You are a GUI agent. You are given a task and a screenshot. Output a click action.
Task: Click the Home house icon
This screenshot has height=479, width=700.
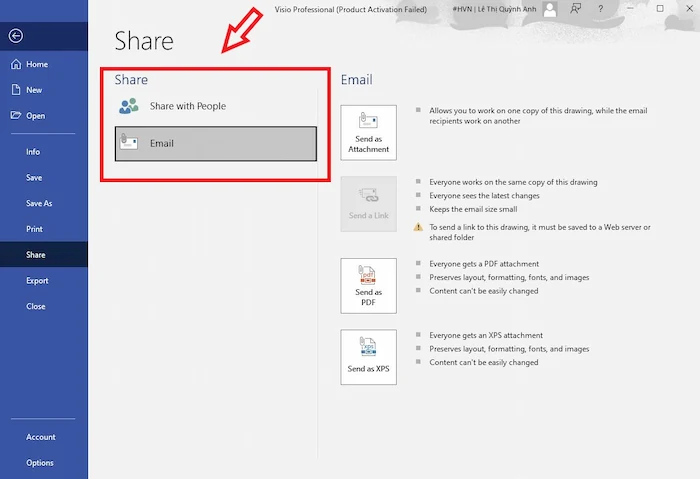pyautogui.click(x=16, y=64)
